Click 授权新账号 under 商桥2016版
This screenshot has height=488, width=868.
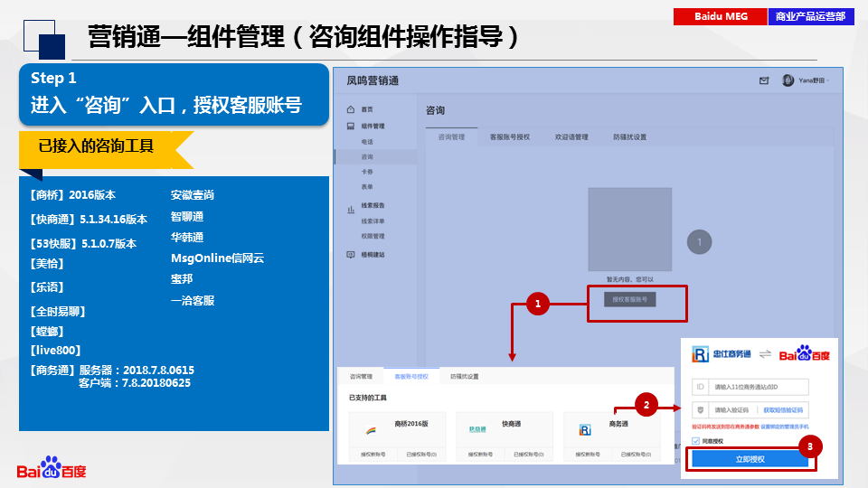[x=373, y=455]
